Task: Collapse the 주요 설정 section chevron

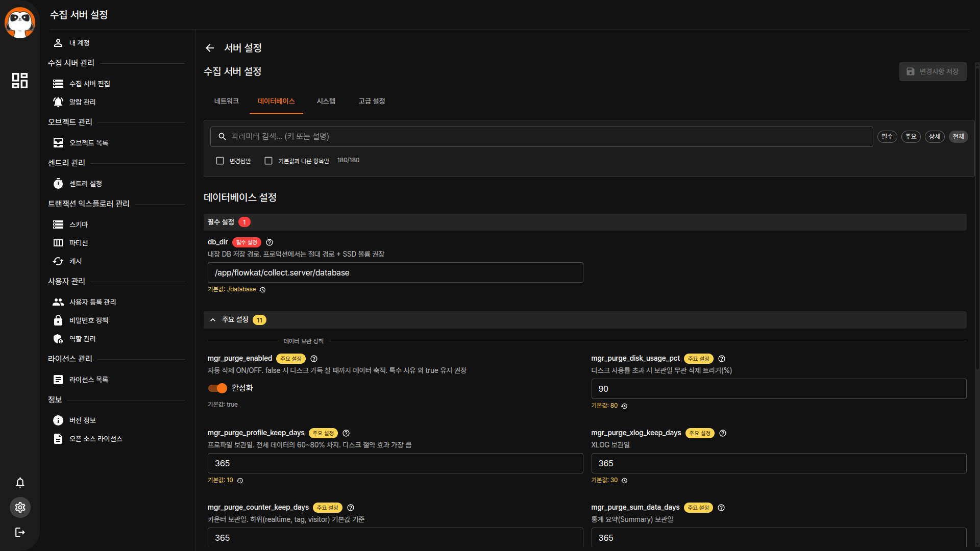Action: click(x=213, y=320)
